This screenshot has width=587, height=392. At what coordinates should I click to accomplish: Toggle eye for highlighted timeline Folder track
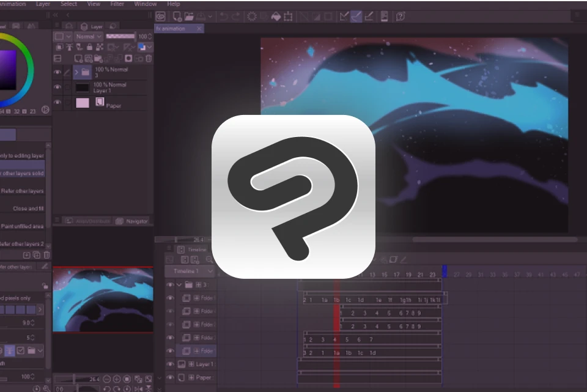pyautogui.click(x=170, y=351)
